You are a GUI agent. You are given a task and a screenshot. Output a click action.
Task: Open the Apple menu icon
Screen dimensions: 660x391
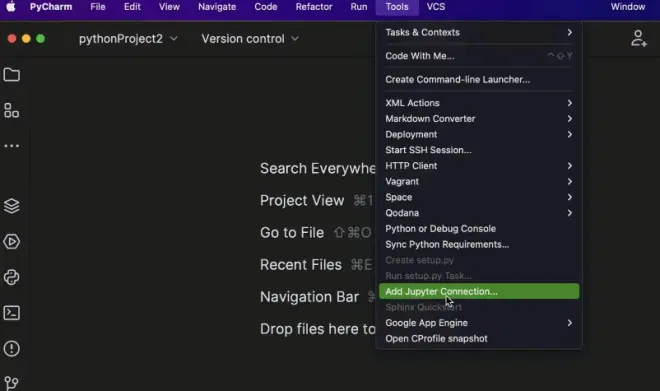click(x=11, y=7)
